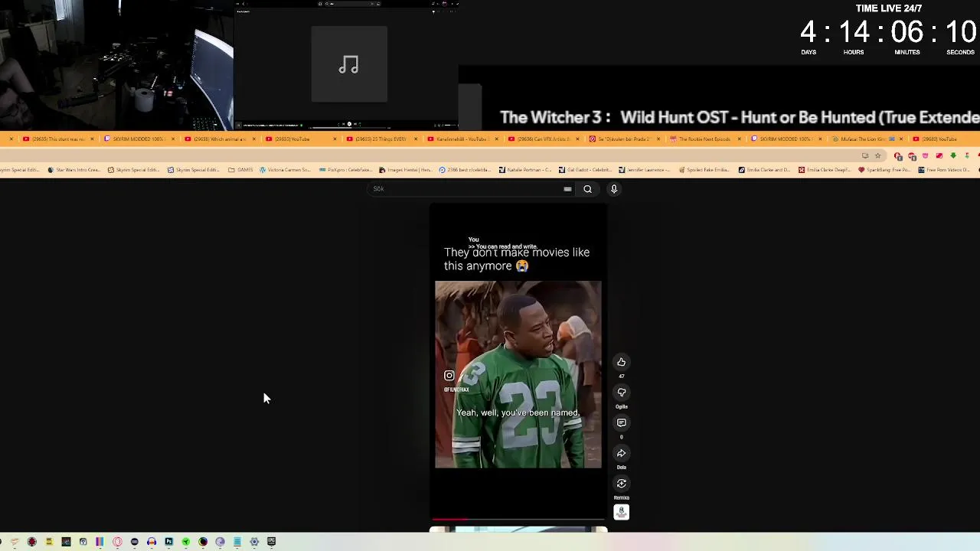The height and width of the screenshot is (551, 980).
Task: Open Photoshop from the taskbar
Action: 168,542
